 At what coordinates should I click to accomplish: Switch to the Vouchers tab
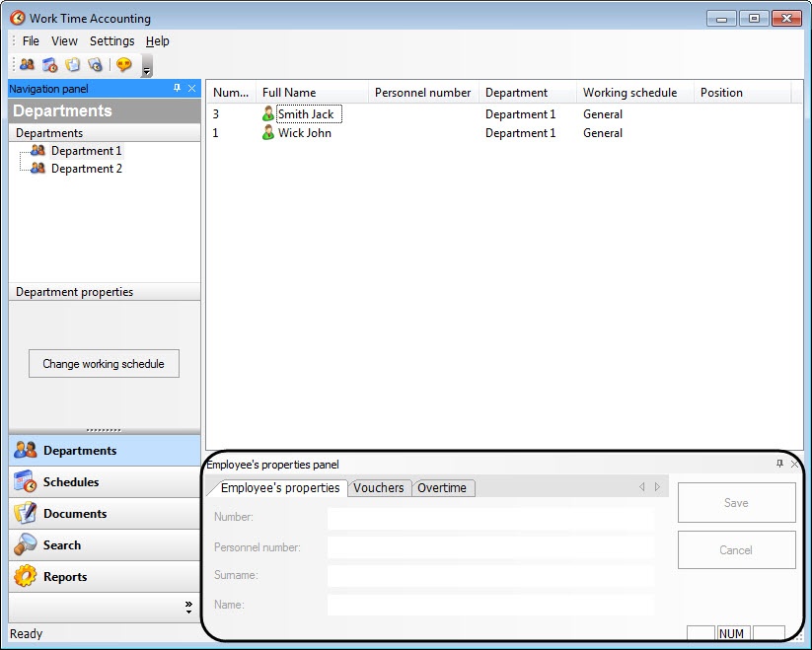379,487
